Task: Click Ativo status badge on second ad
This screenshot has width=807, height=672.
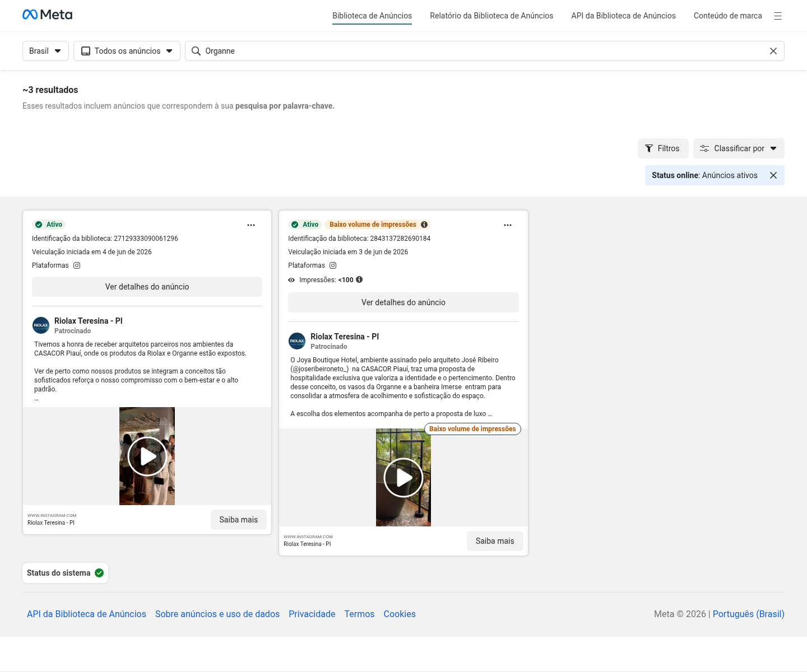Action: click(x=305, y=225)
